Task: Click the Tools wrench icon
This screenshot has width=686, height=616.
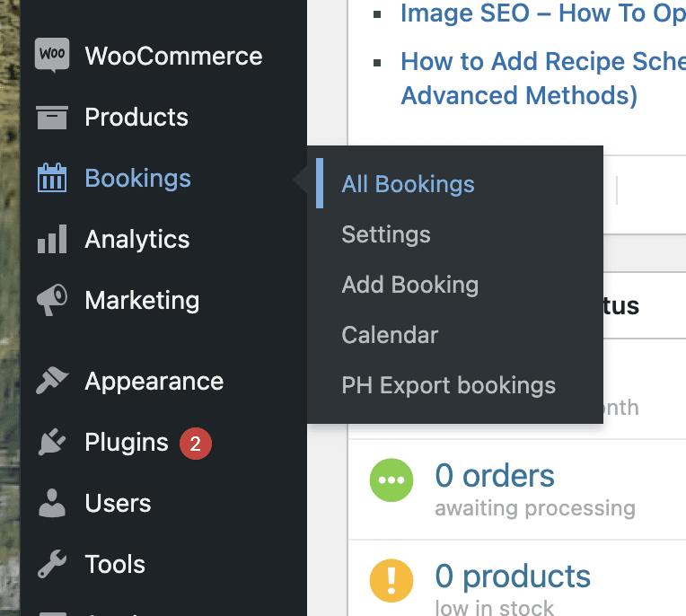Action: click(52, 564)
